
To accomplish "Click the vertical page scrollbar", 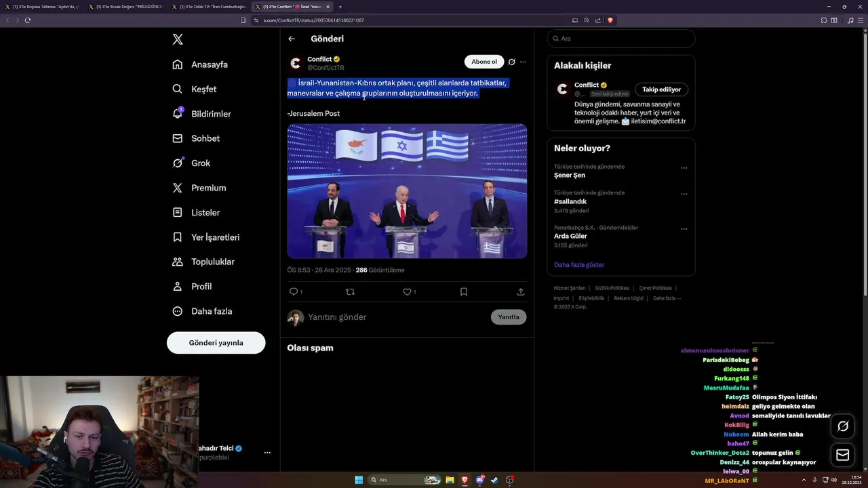I will point(865,163).
